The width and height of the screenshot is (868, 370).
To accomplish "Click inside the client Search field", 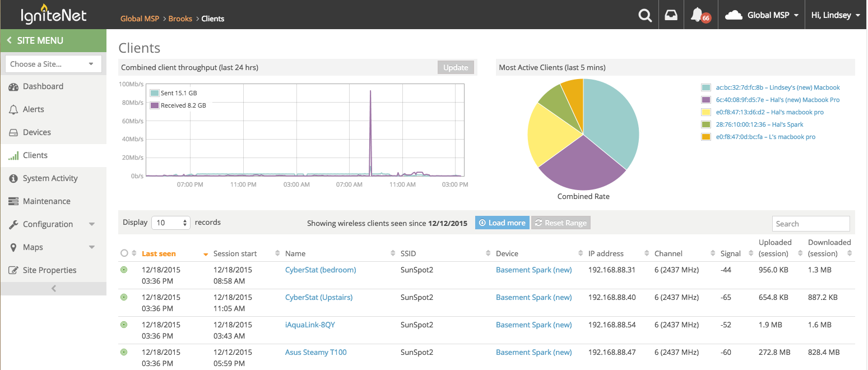I will (x=811, y=223).
